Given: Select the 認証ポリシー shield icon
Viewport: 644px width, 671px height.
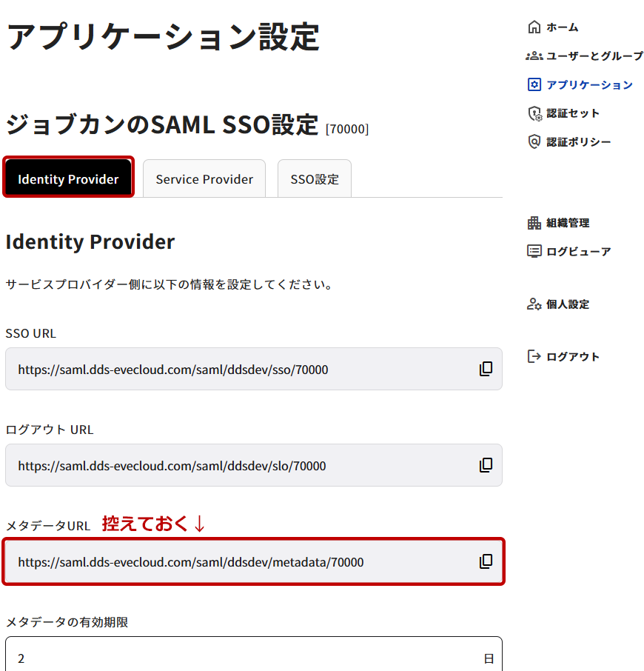Looking at the screenshot, I should 534,141.
